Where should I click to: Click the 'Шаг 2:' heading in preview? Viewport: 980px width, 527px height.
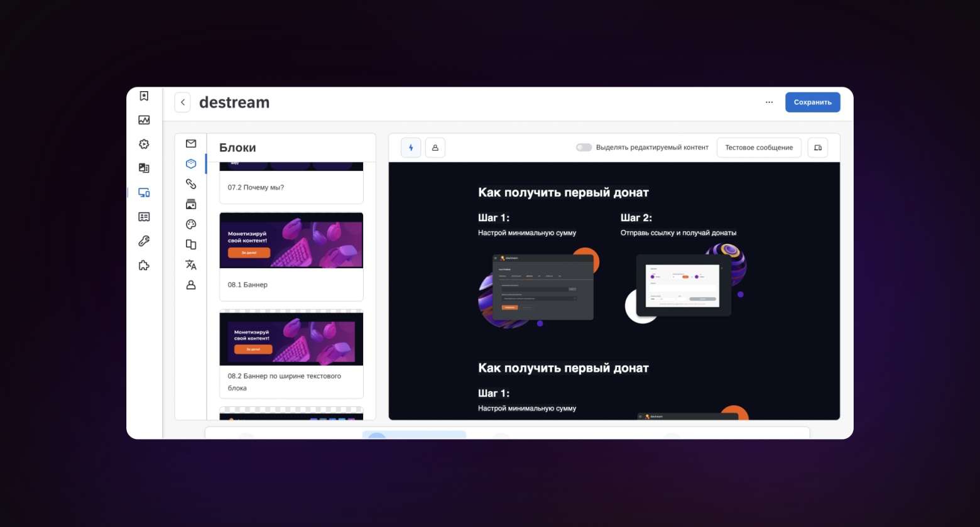tap(636, 218)
